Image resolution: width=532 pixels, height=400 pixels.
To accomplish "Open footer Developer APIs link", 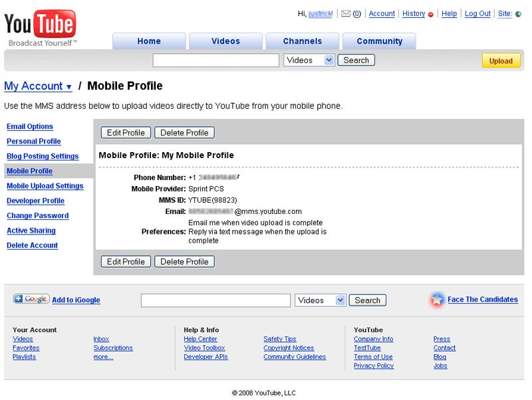I will coord(205,357).
